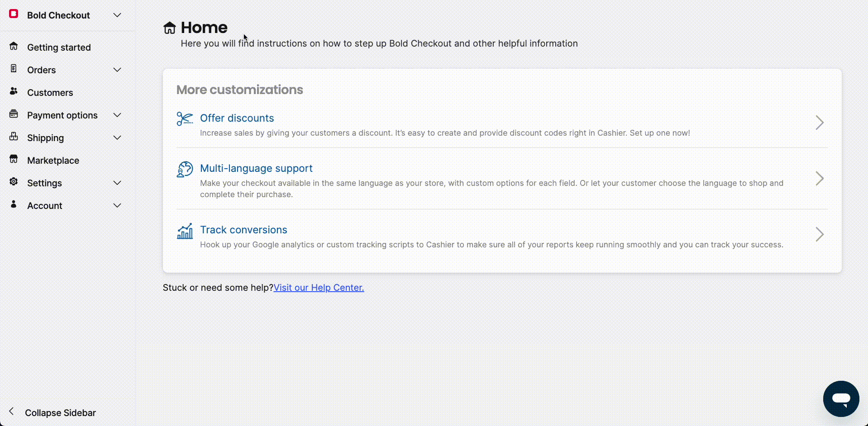Click the Marketplace storefront icon
868x426 pixels.
click(x=14, y=159)
